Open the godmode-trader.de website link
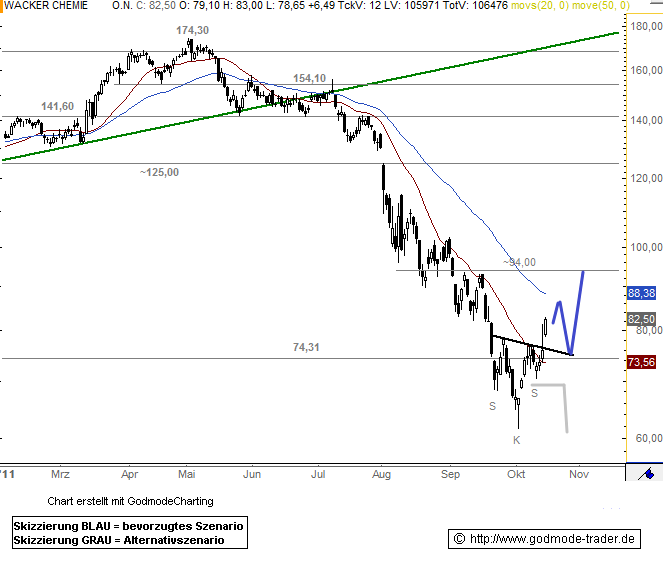 [544, 539]
